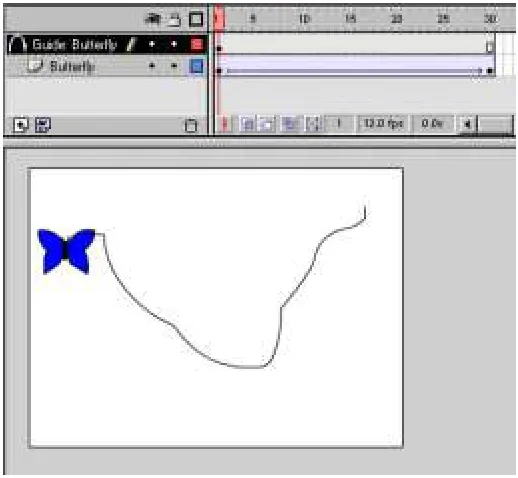Select first keyframe of the Guide: Butterfly layer

(219, 44)
